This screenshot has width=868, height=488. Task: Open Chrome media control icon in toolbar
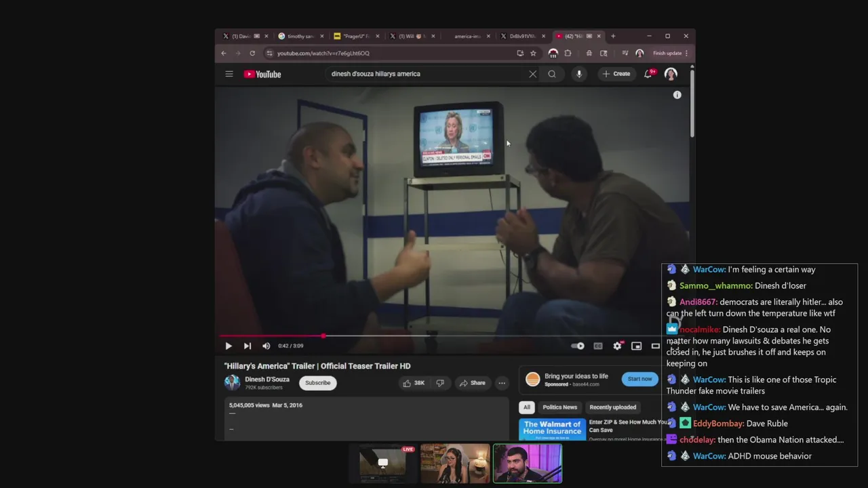[x=625, y=53]
